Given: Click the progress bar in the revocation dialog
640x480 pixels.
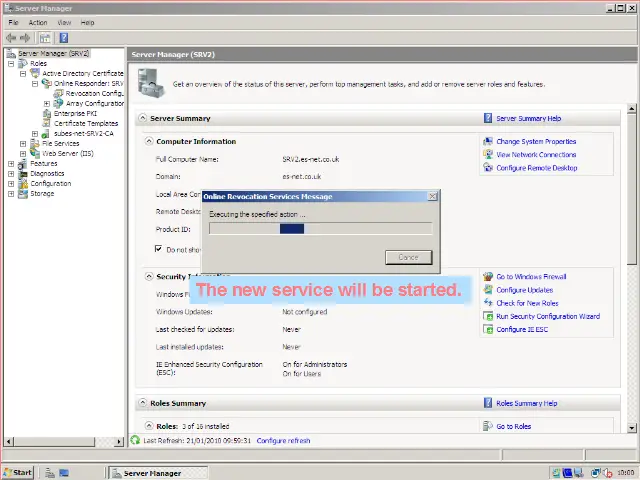Looking at the screenshot, I should point(320,229).
